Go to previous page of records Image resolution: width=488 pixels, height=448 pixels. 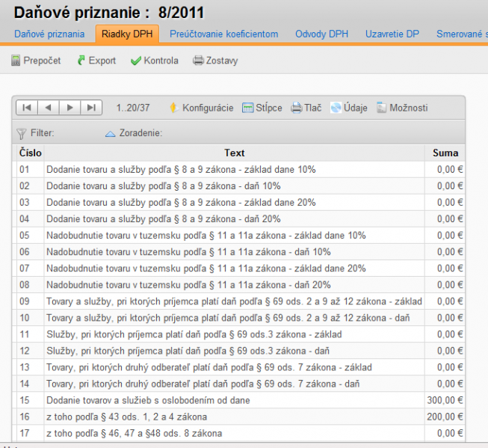tap(49, 108)
